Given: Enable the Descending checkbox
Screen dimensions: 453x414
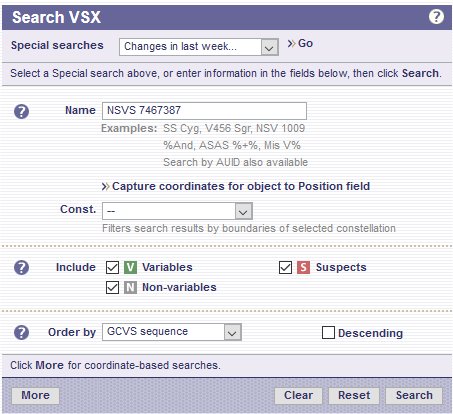Looking at the screenshot, I should click(328, 332).
